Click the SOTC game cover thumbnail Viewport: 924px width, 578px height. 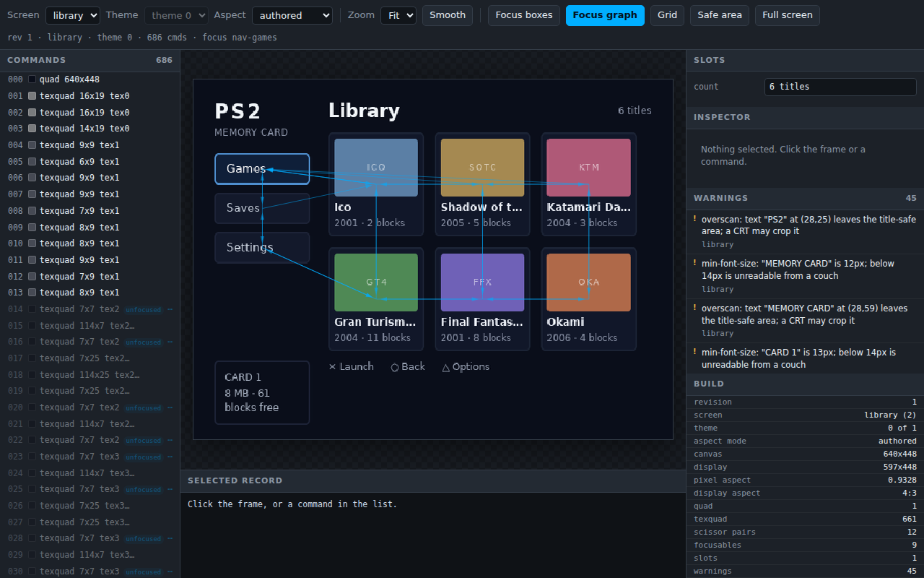[482, 168]
